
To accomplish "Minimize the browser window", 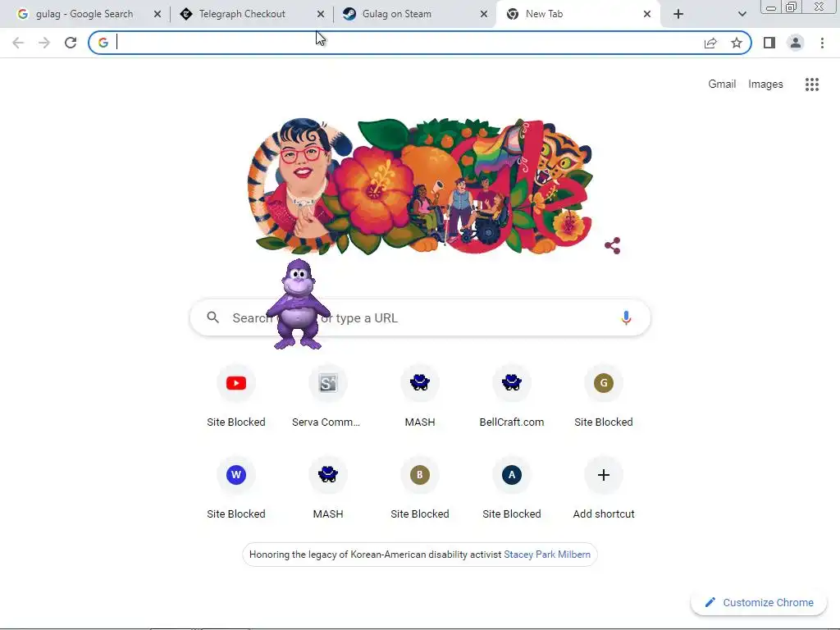I will [x=771, y=7].
